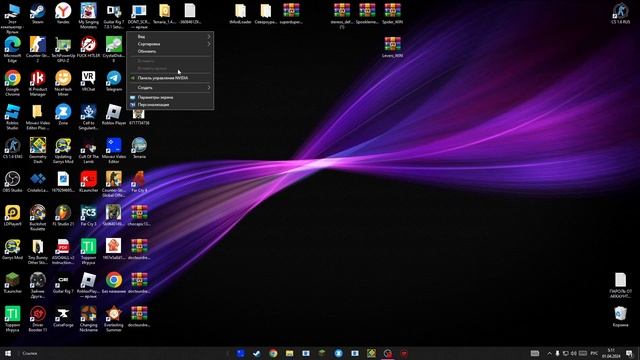Image resolution: width=640 pixels, height=360 pixels.
Task: Choose Обновить in the context menu
Action: tap(170, 51)
